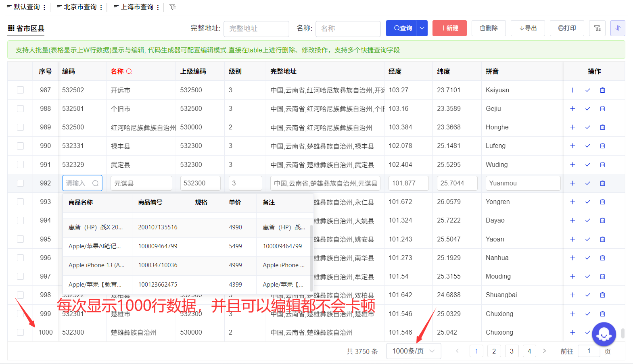The image size is (633, 364).
Task: Expand the dropdown arrow next to 查询 button
Action: tap(422, 28)
